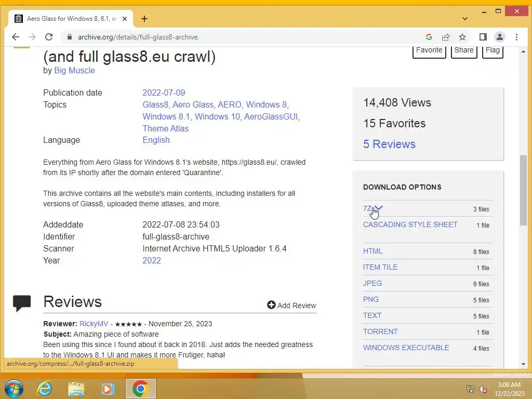Jump to 5 Reviews link
This screenshot has width=532, height=399.
pos(389,144)
